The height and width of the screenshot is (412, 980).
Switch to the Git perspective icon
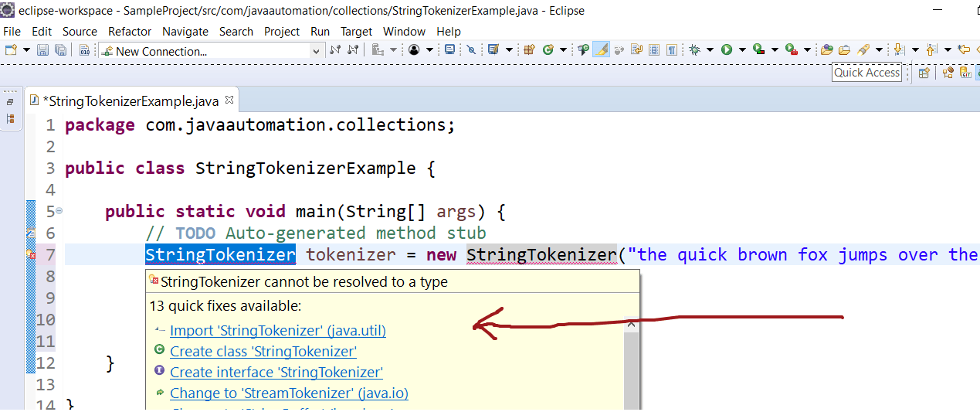coord(966,73)
